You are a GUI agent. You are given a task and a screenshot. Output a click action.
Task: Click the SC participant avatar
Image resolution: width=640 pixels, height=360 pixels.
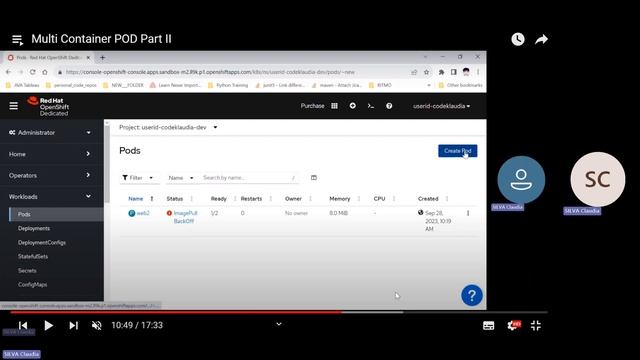coord(598,179)
